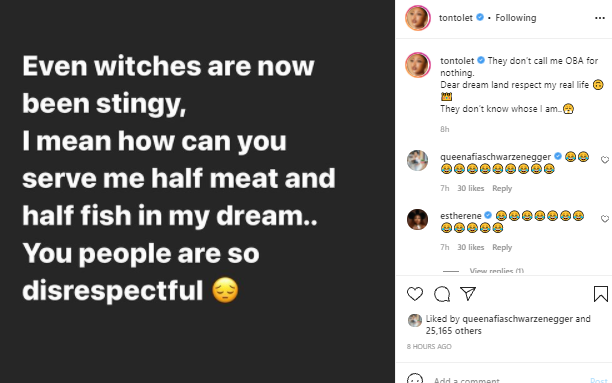Like estherene's comment with small heart

(605, 219)
